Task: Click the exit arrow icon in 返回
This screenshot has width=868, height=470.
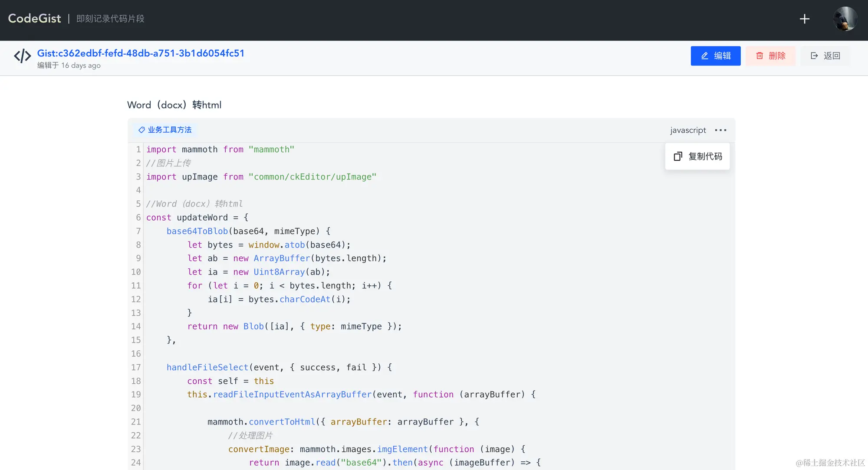Action: [x=814, y=56]
